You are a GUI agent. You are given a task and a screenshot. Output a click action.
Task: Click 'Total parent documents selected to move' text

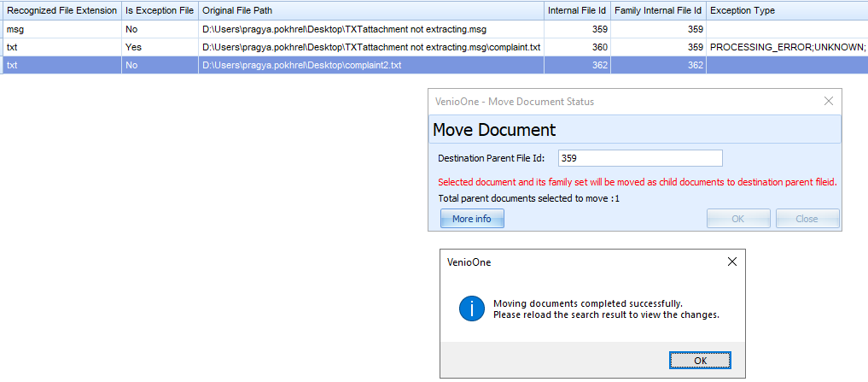[x=528, y=198]
